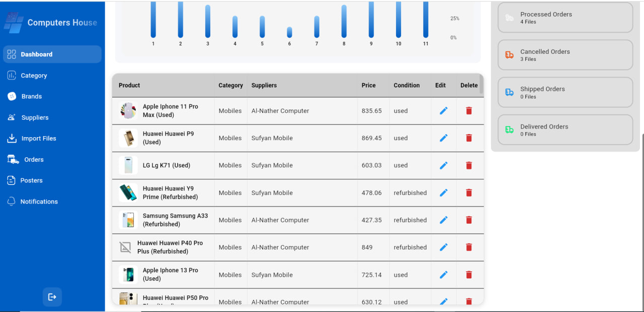Open the Notifications page
644x312 pixels.
click(39, 201)
